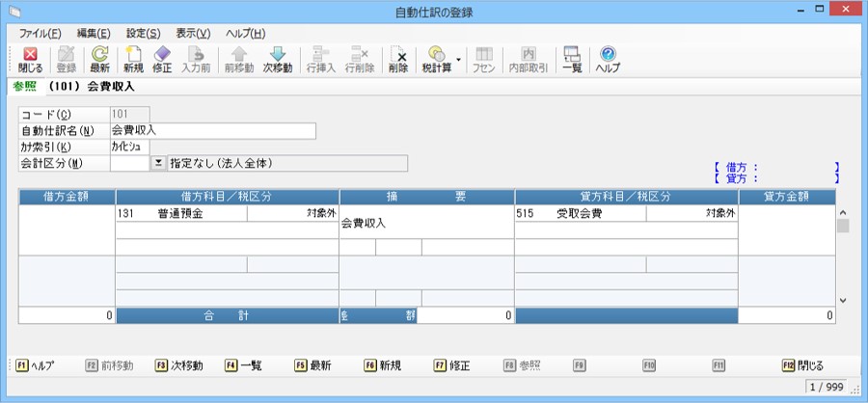This screenshot has height=403, width=868.
Task: Open the ファイル(F) menu
Action: [40, 33]
